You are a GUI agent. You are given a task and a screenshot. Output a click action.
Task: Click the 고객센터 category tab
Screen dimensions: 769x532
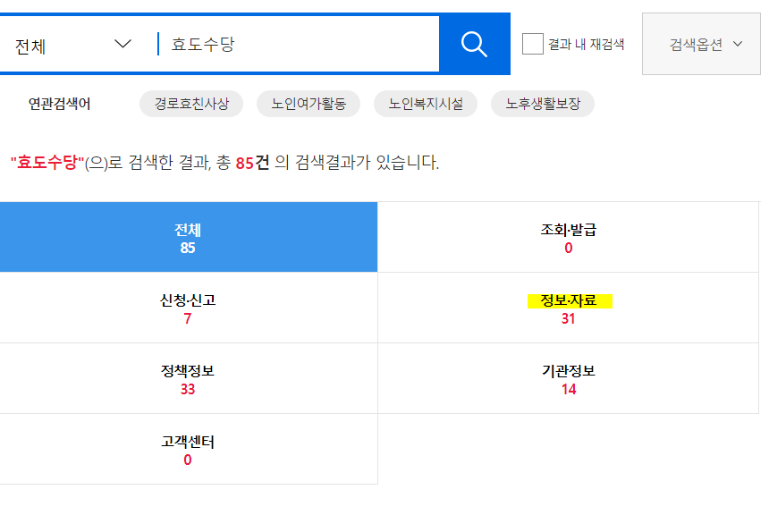[189, 448]
